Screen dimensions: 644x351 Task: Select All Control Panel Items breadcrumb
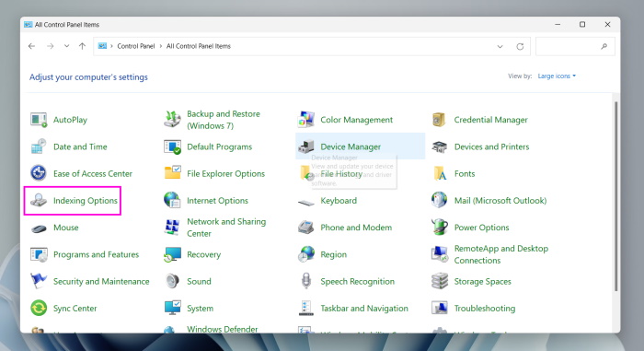point(199,46)
